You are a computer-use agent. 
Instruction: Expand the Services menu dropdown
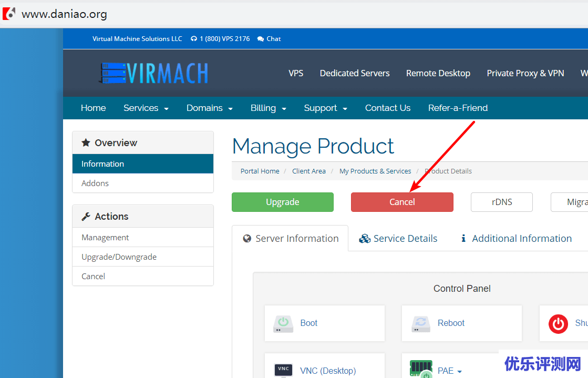coord(146,108)
